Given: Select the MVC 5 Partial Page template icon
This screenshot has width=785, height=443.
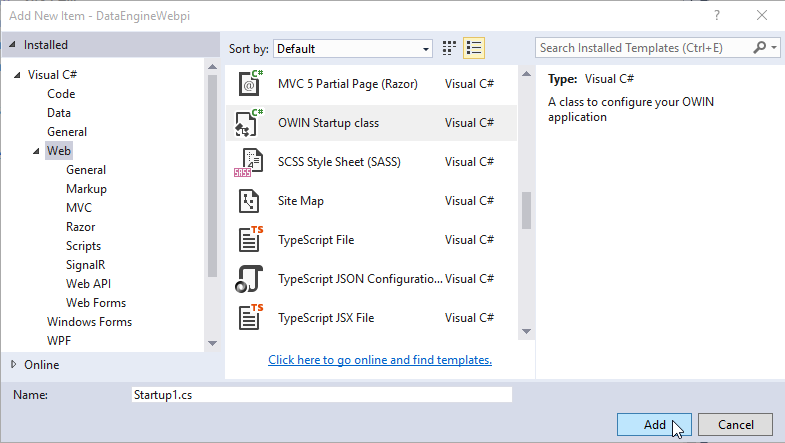Looking at the screenshot, I should point(249,84).
